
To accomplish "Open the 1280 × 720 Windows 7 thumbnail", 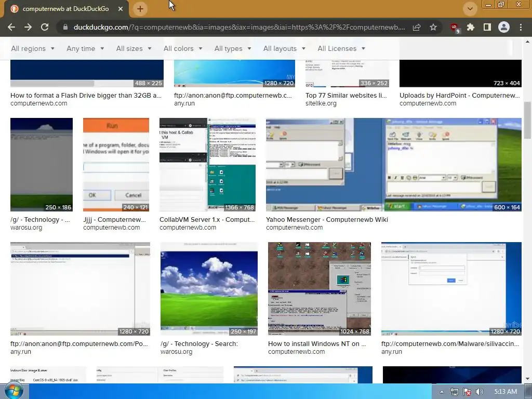I will [x=234, y=73].
